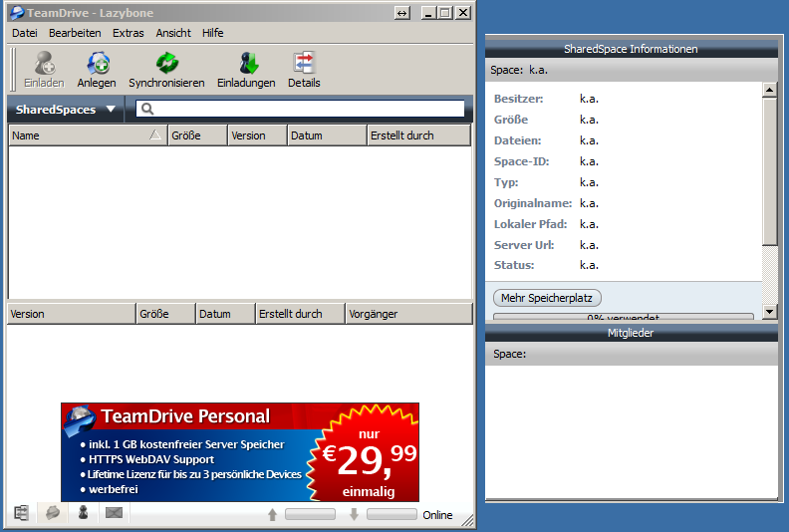Minimize the TeamDrive window
The height and width of the screenshot is (532, 789).
click(x=428, y=13)
